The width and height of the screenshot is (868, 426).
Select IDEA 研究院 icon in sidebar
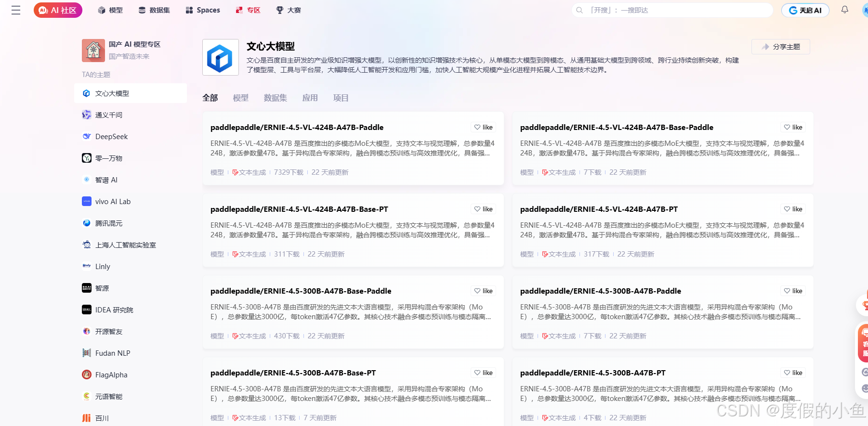(x=87, y=310)
